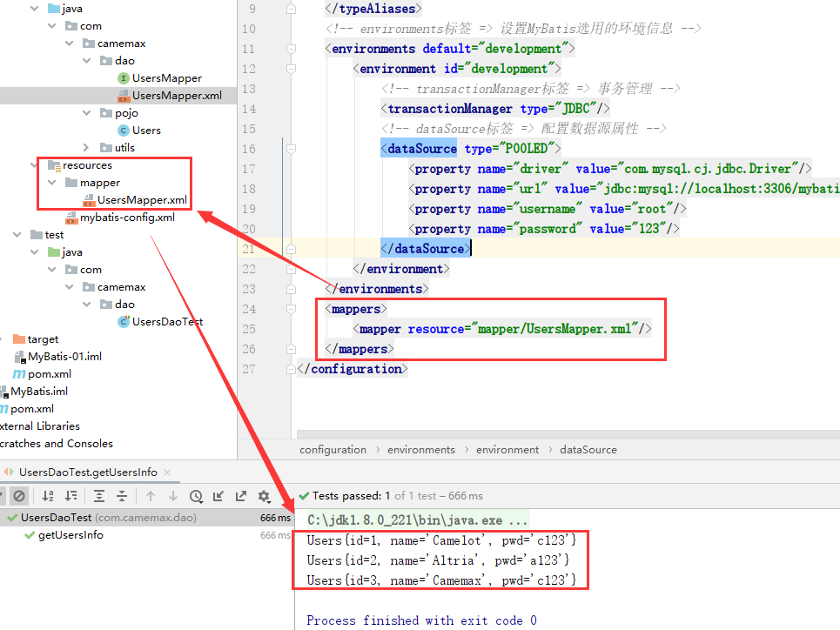The image size is (840, 630).
Task: Fold the mappers tag on line 24
Action: (x=291, y=309)
